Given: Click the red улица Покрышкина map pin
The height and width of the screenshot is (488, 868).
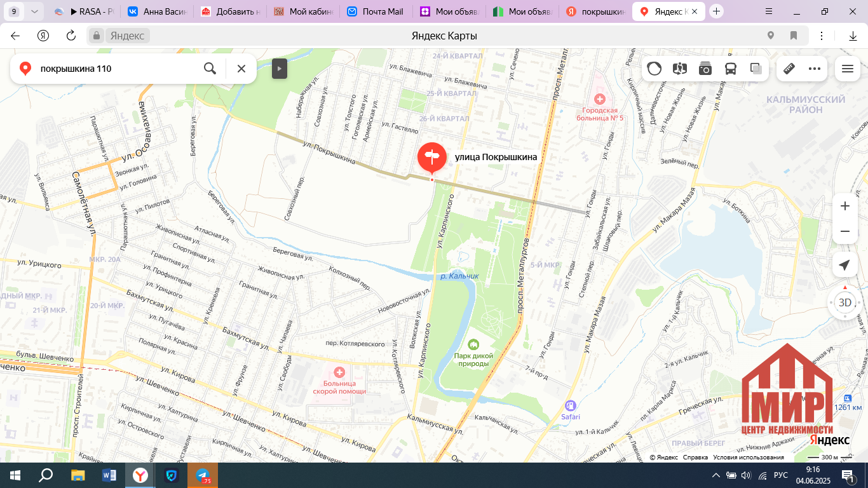Looking at the screenshot, I should 432,157.
